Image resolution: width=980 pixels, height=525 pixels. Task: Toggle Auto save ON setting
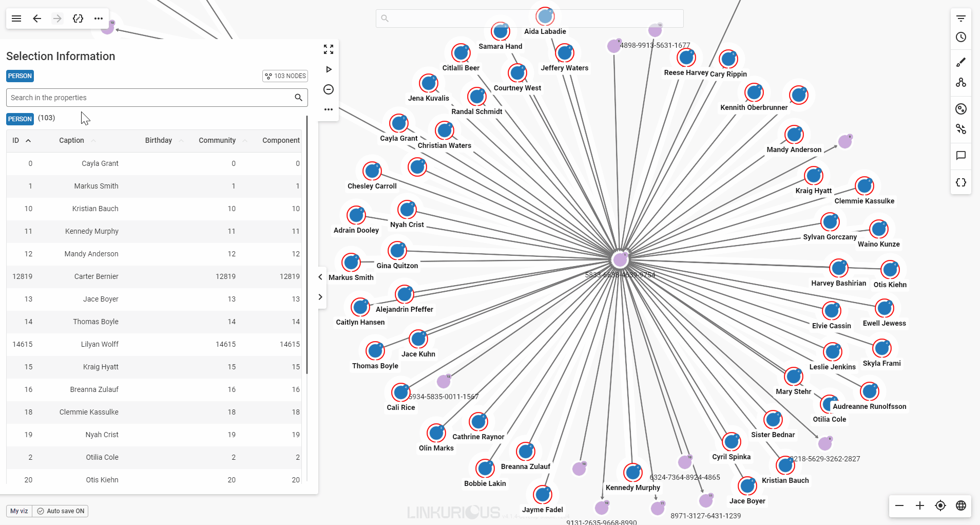(61, 511)
